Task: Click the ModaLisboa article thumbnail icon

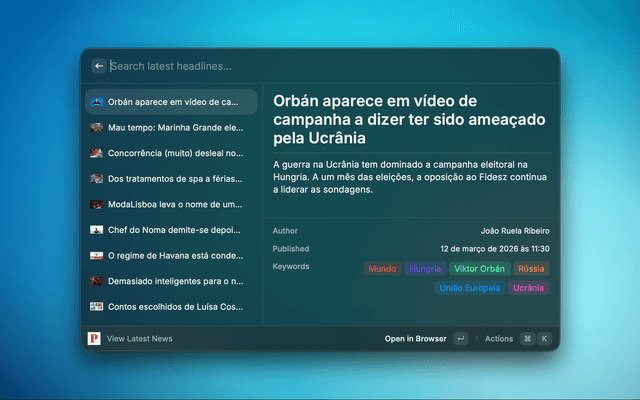Action: coord(96,204)
